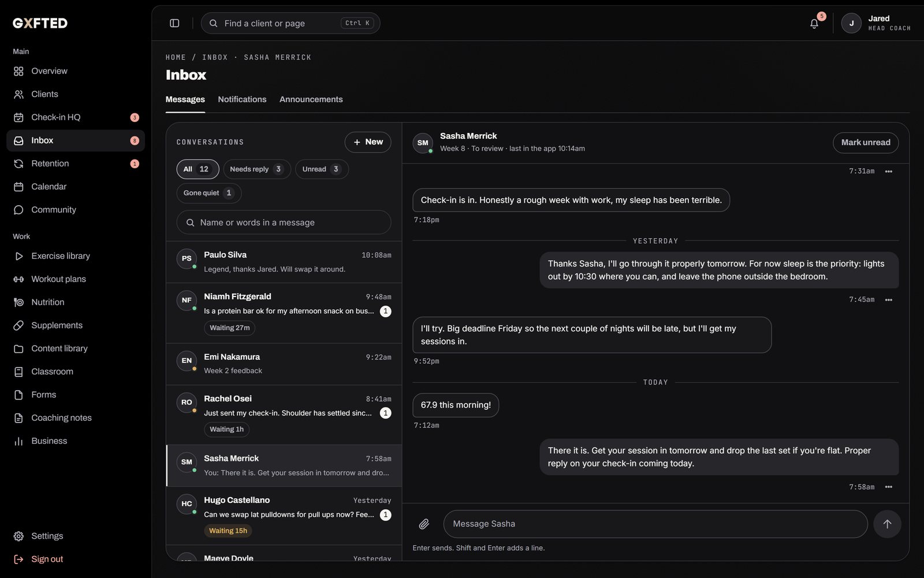Image resolution: width=924 pixels, height=578 pixels.
Task: Open Supplements page
Action: [76, 325]
